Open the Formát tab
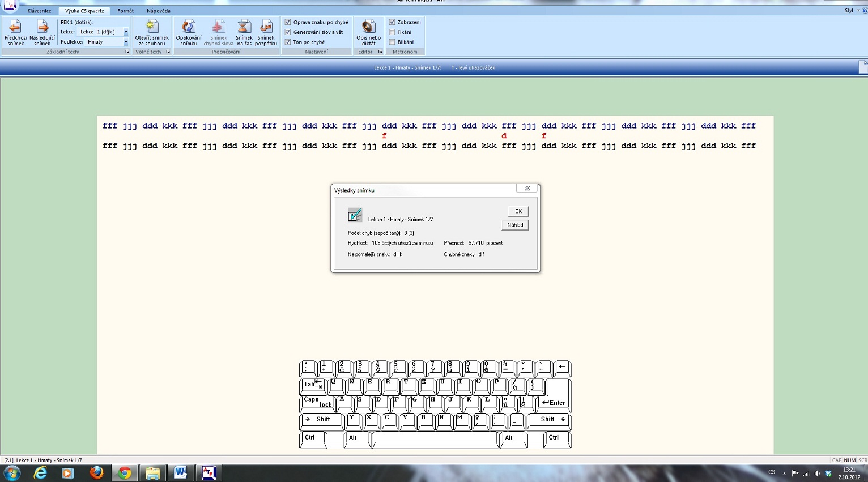Screen dimensions: 868x482 (x=125, y=11)
